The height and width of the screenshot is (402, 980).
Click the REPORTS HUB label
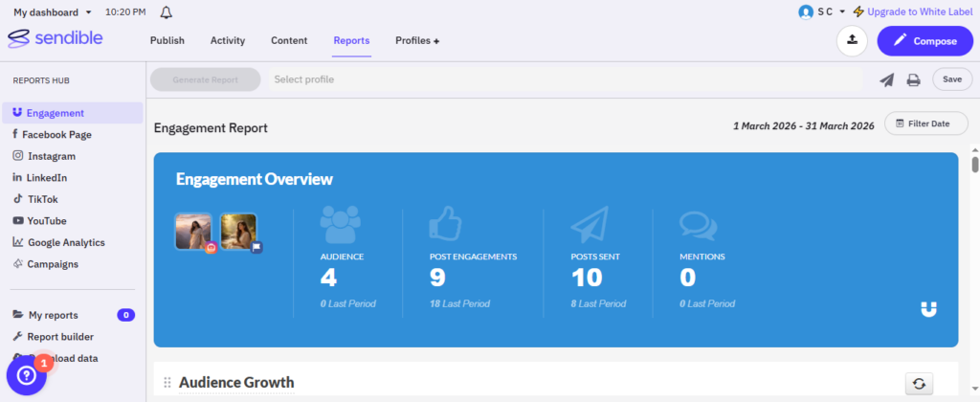point(41,80)
